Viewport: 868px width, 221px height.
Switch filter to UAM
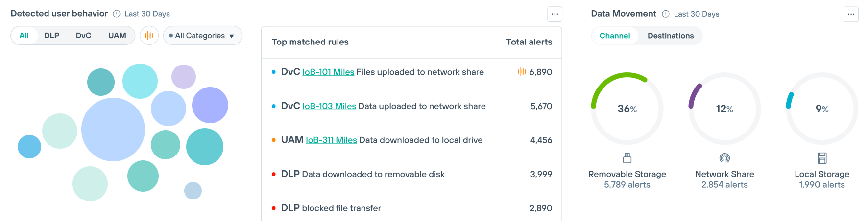point(117,36)
